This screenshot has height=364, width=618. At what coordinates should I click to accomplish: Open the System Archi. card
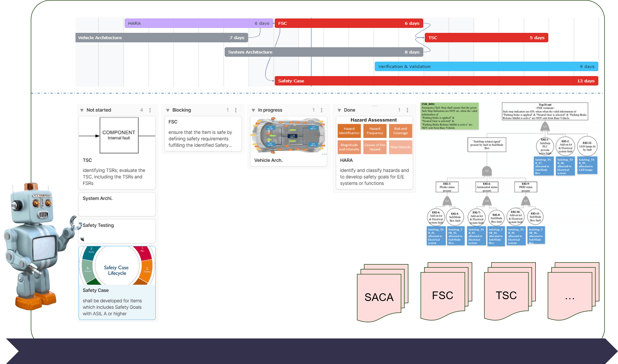(117, 204)
